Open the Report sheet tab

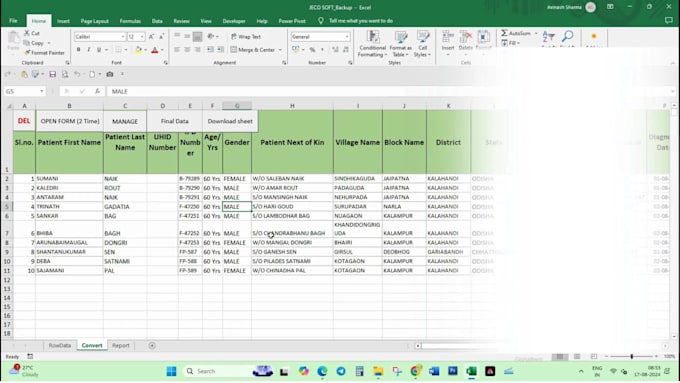coord(121,345)
